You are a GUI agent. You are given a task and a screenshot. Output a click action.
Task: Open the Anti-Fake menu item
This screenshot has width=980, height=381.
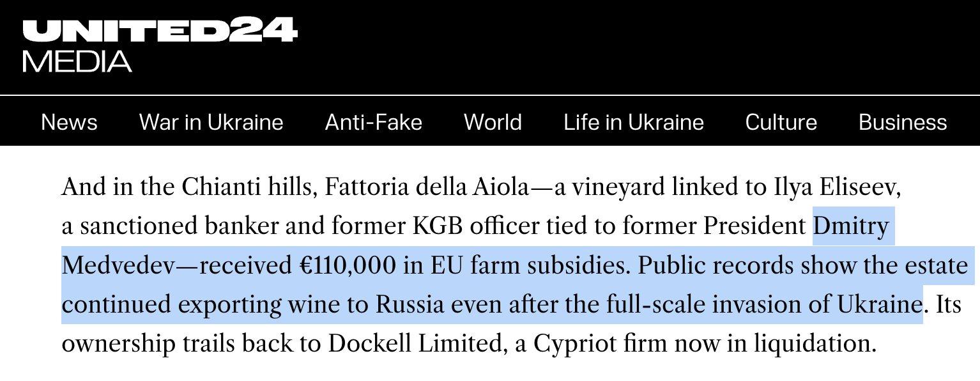tap(374, 122)
